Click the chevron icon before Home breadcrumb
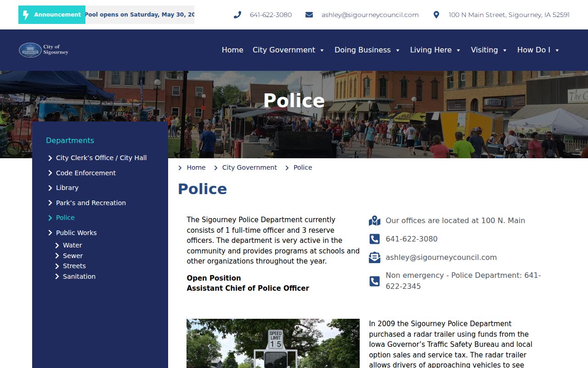This screenshot has width=588, height=368. (x=180, y=168)
